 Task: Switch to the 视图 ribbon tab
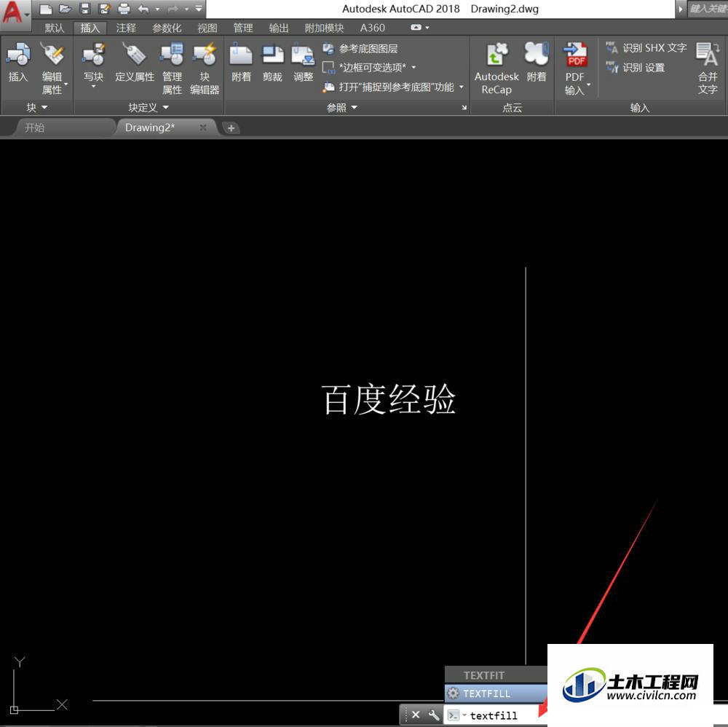tap(207, 28)
